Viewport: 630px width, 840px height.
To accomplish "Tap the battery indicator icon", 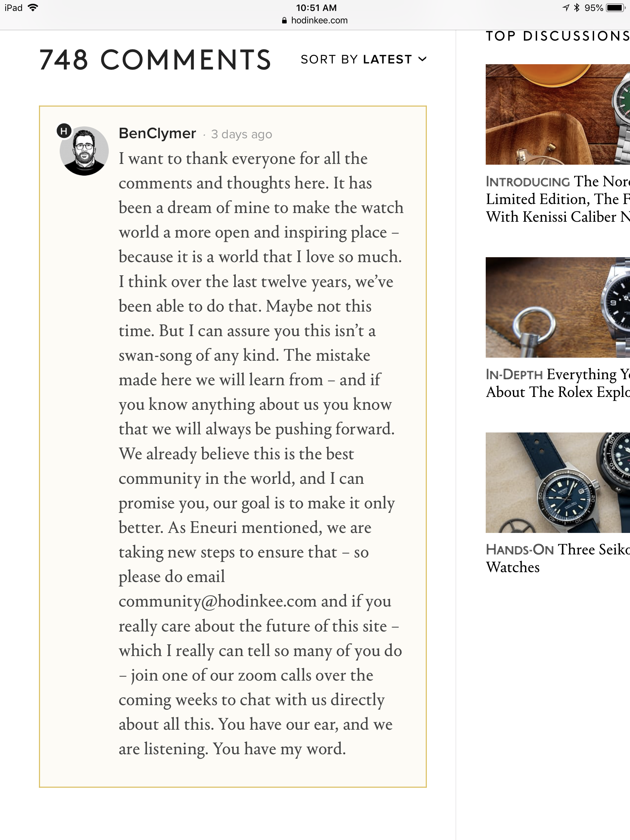I will point(615,8).
